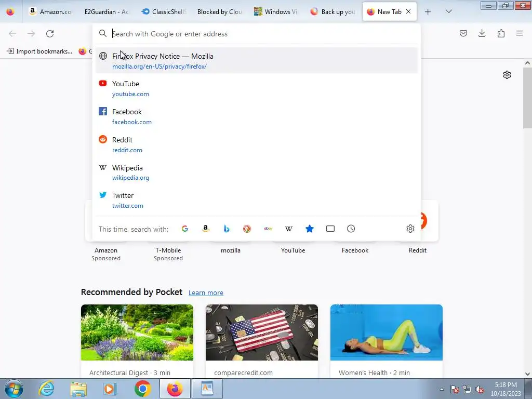Open the Downloads panel icon
This screenshot has height=399, width=532.
(x=482, y=33)
